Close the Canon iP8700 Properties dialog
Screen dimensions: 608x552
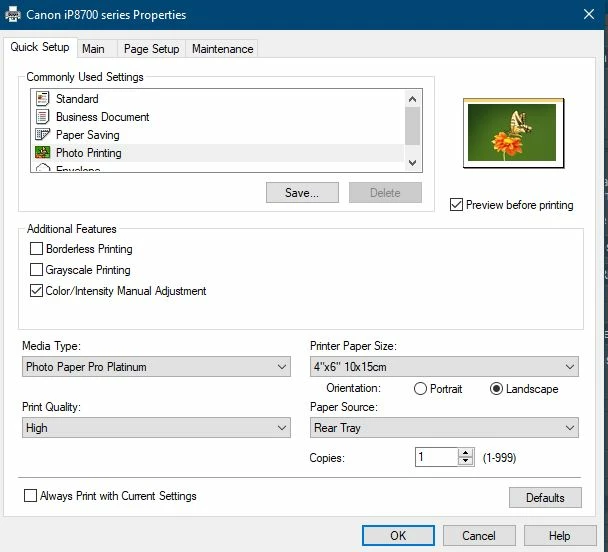point(589,14)
